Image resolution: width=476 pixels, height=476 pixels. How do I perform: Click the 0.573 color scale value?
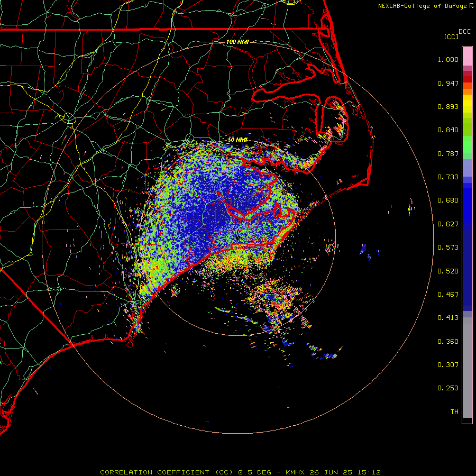pos(448,248)
